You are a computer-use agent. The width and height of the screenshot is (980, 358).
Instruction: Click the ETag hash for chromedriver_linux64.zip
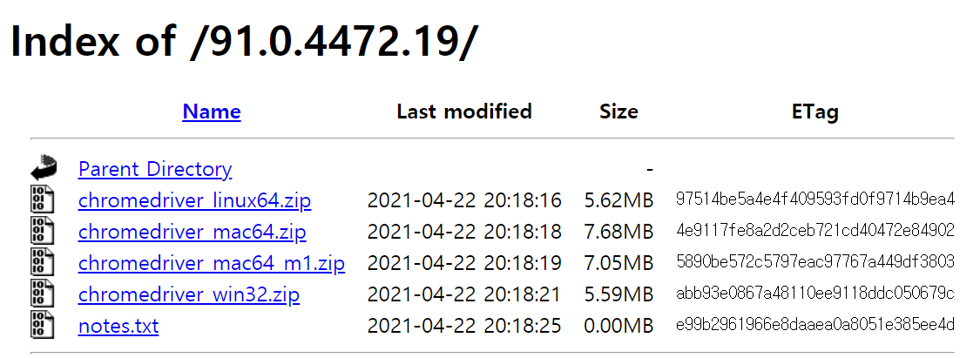pos(814,200)
